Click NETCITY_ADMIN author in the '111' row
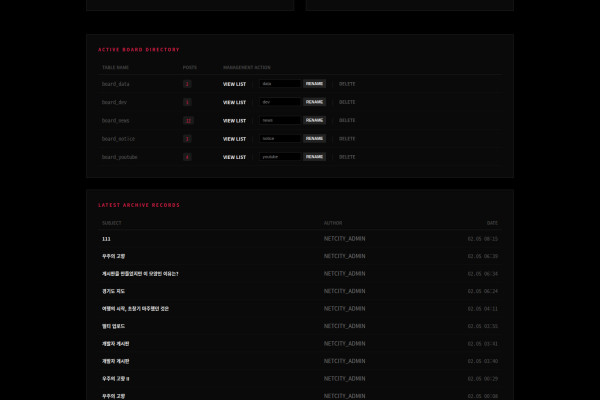Screen dimensions: 600x400 tap(344, 239)
